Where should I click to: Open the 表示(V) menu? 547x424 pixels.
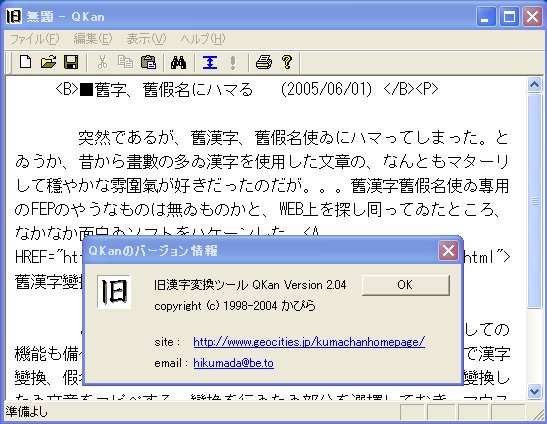[x=146, y=39]
